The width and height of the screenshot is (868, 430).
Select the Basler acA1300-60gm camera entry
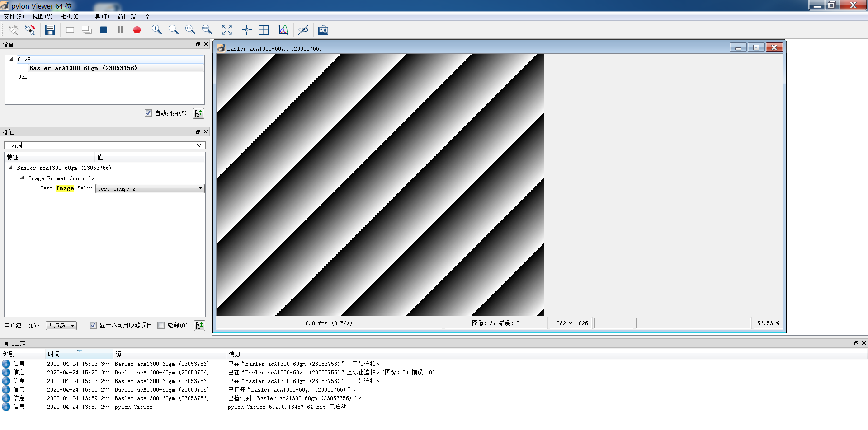click(x=83, y=68)
